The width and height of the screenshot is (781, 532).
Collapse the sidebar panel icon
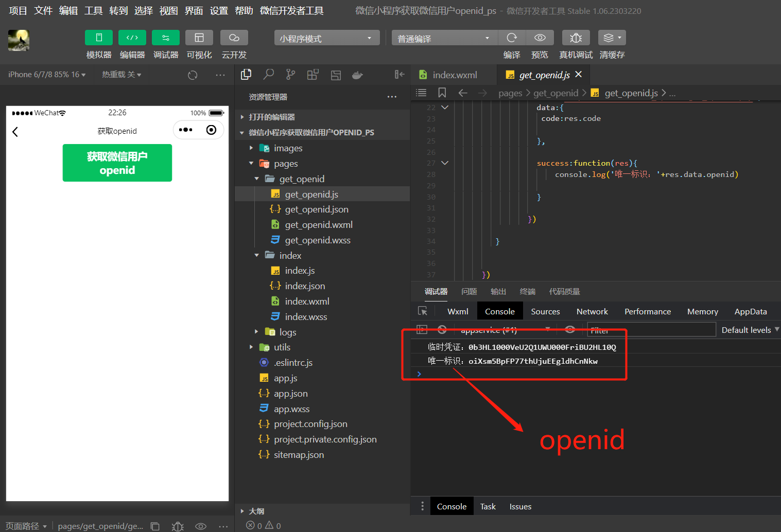pyautogui.click(x=400, y=75)
